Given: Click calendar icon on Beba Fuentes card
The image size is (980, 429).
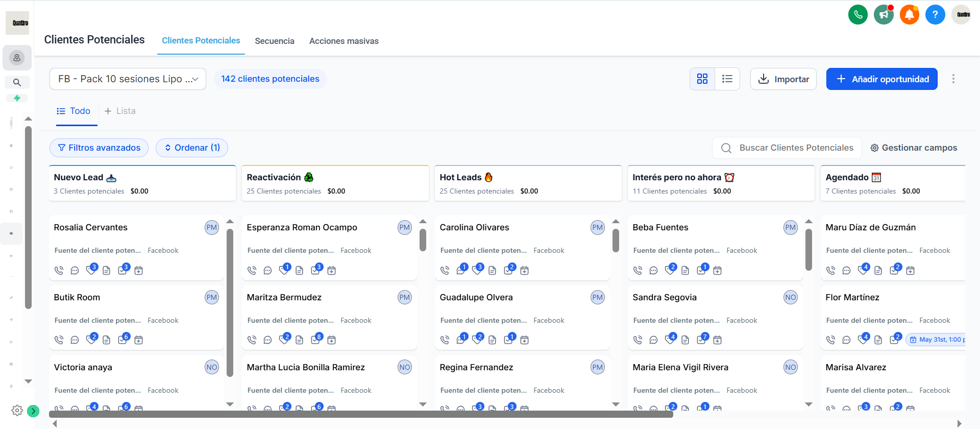Looking at the screenshot, I should point(717,270).
